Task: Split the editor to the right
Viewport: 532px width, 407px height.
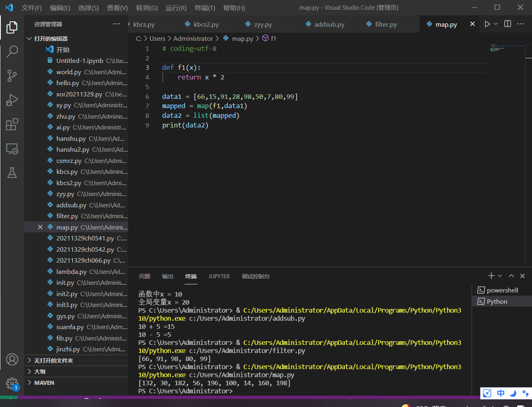Action: [x=507, y=24]
